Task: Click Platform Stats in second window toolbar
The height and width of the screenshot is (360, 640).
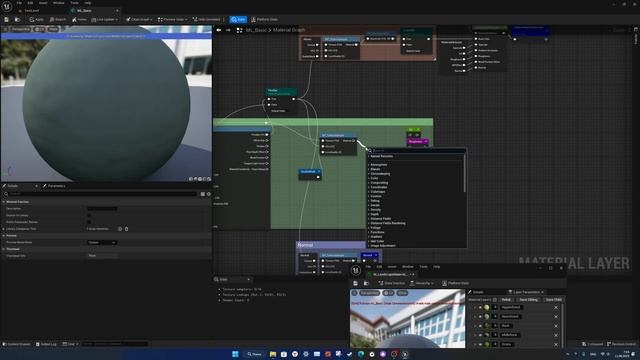Action: click(x=455, y=283)
